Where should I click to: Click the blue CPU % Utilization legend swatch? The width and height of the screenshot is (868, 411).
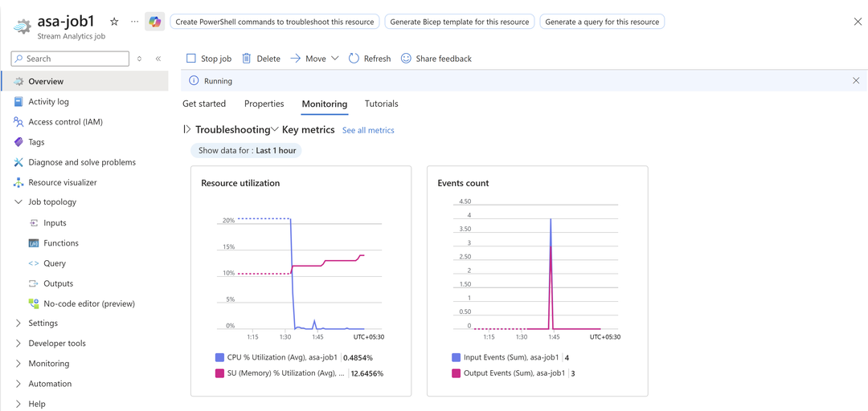pyautogui.click(x=219, y=357)
